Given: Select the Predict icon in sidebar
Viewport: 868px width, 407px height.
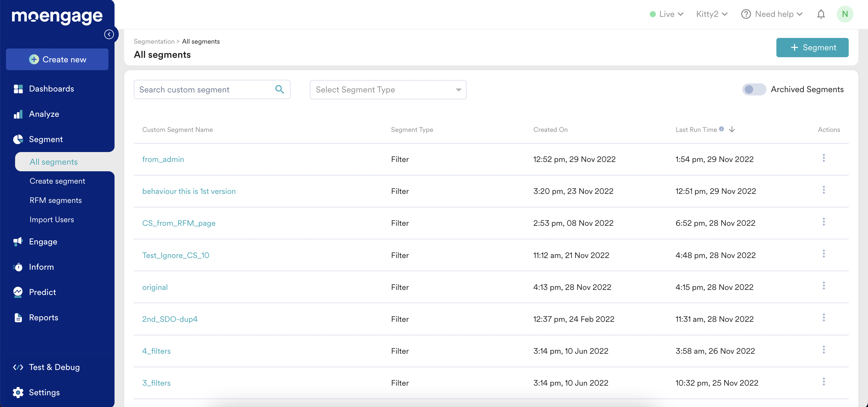Looking at the screenshot, I should pyautogui.click(x=18, y=292).
